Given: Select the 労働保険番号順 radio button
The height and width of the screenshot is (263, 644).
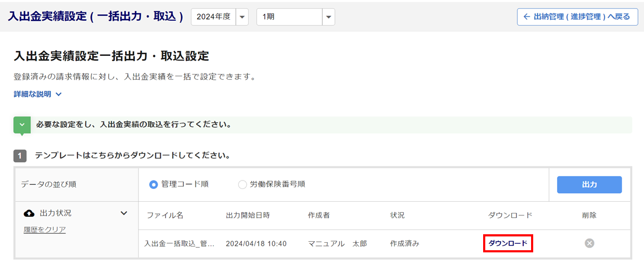Looking at the screenshot, I should tap(242, 184).
